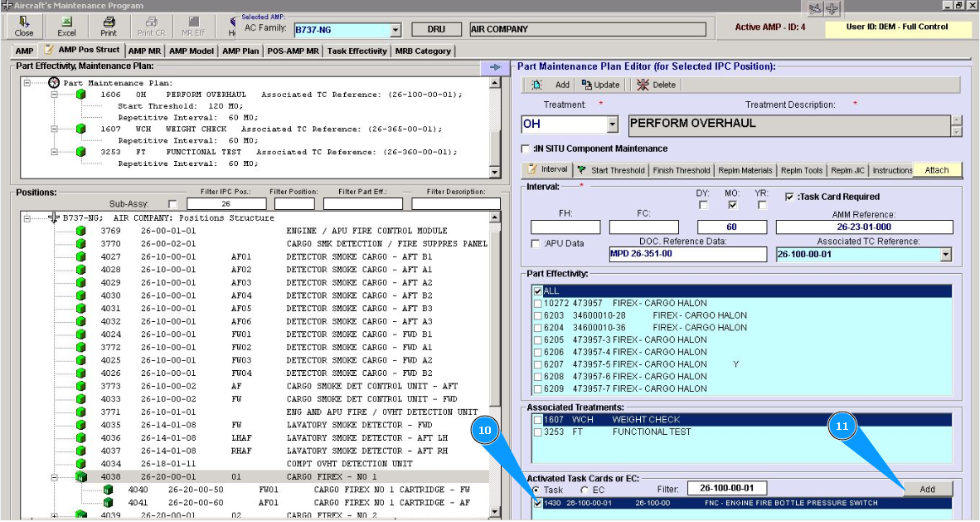The height and width of the screenshot is (522, 980).
Task: Select green cube icon for position 4038
Action: (80, 477)
